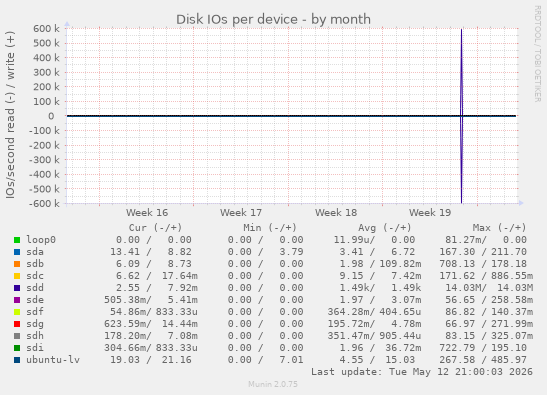Click the '-300 k' y-axis label
The width and height of the screenshot is (547, 395).
pyautogui.click(x=44, y=160)
